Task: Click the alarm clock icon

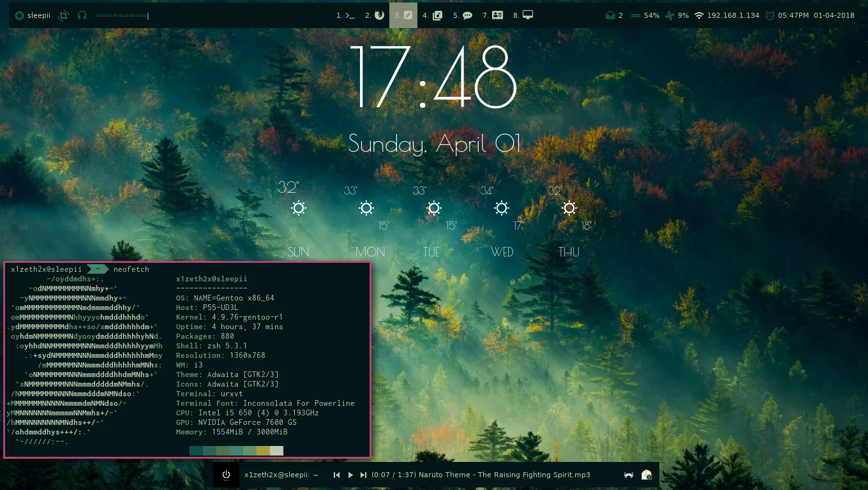Action: click(770, 15)
